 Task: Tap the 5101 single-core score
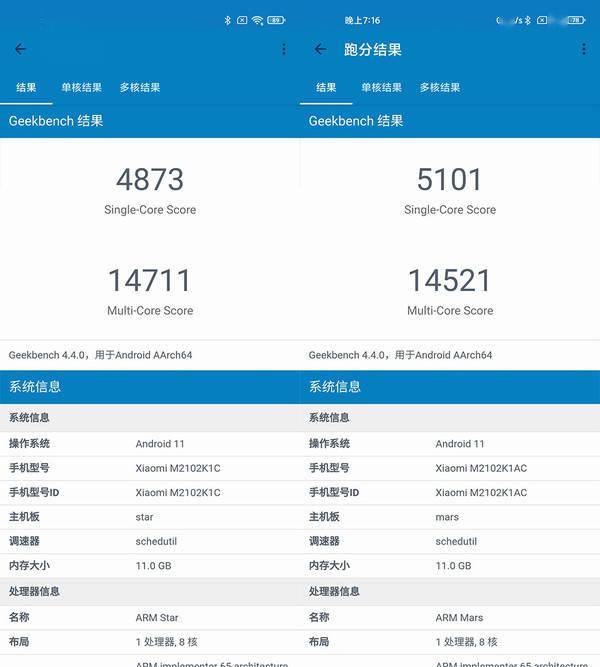point(449,180)
